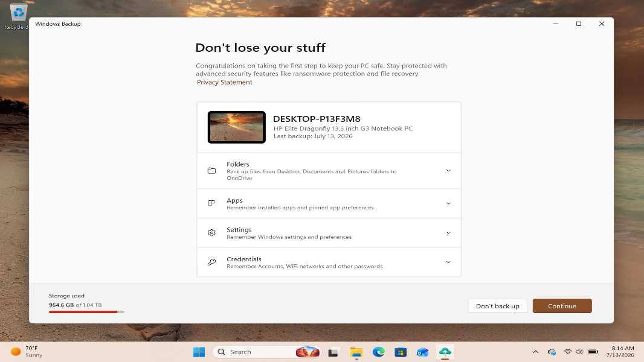Click the Credentials key icon
644x362 pixels.
pos(211,262)
